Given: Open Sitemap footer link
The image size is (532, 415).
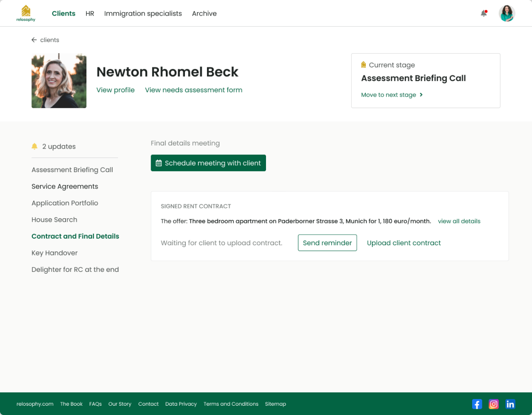Looking at the screenshot, I should pyautogui.click(x=275, y=404).
